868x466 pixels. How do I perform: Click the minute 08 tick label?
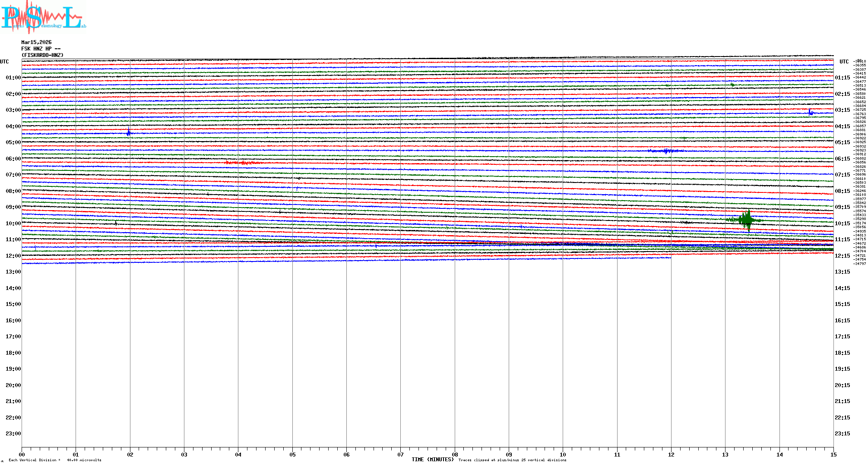point(455,454)
